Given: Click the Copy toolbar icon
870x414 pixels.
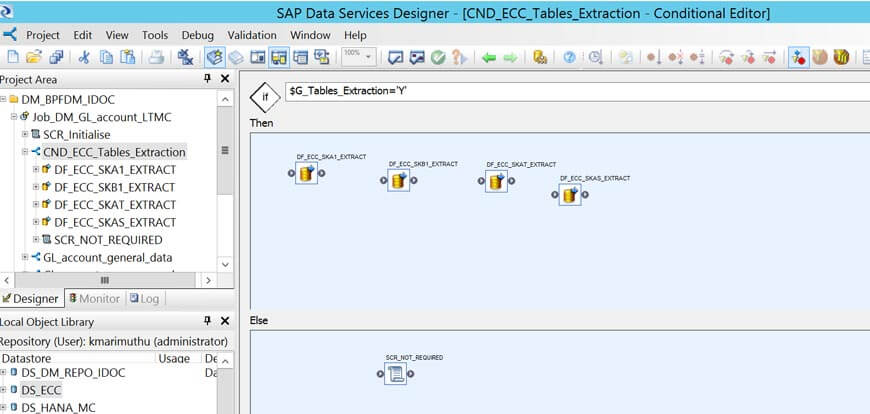Looking at the screenshot, I should 105,57.
